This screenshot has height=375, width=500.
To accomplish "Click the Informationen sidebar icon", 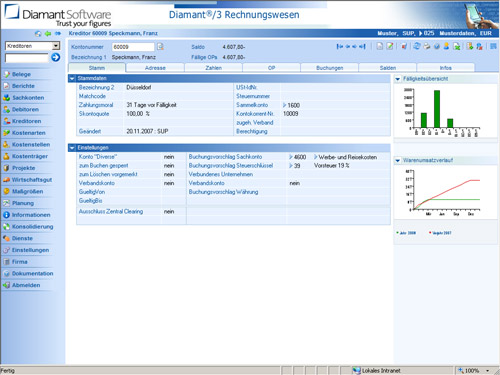I will click(x=6, y=215).
